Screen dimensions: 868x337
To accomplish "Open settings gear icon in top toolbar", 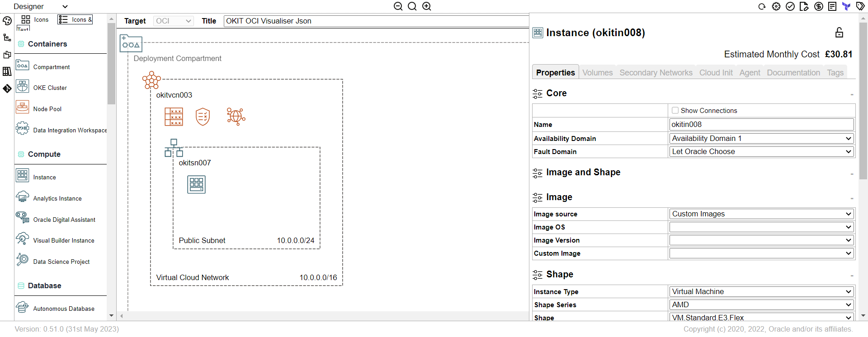I will [x=776, y=6].
